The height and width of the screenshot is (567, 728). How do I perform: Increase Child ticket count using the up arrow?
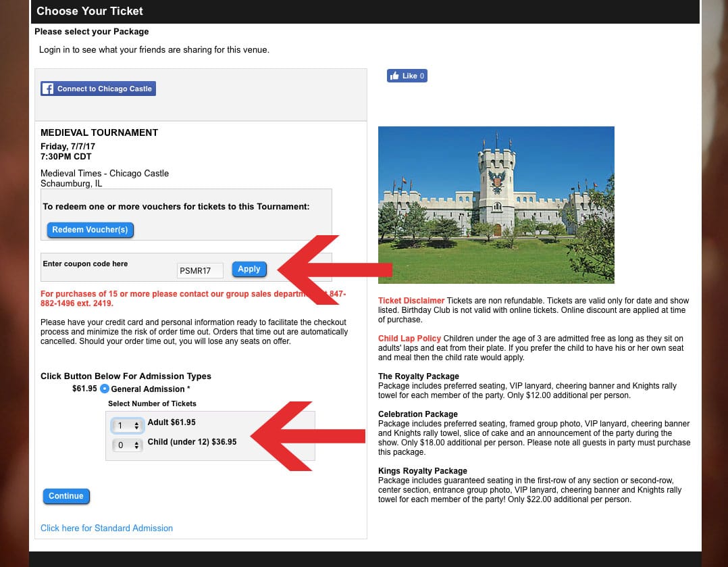(136, 442)
